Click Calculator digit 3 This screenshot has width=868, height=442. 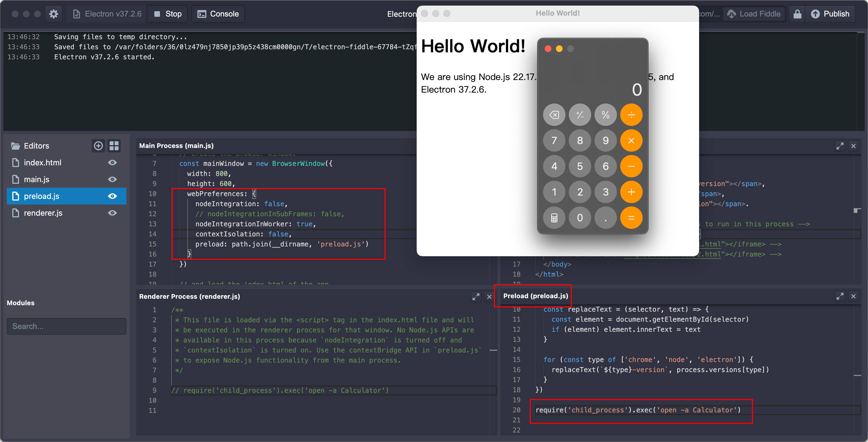(x=605, y=192)
